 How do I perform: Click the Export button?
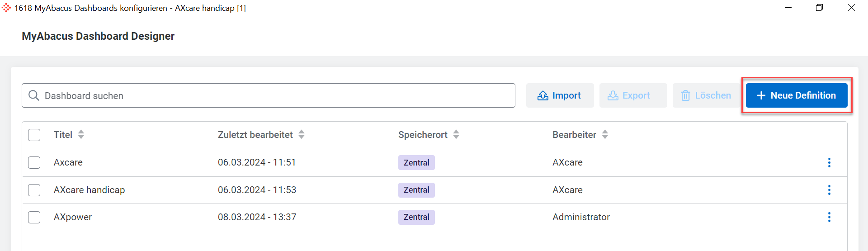click(633, 95)
